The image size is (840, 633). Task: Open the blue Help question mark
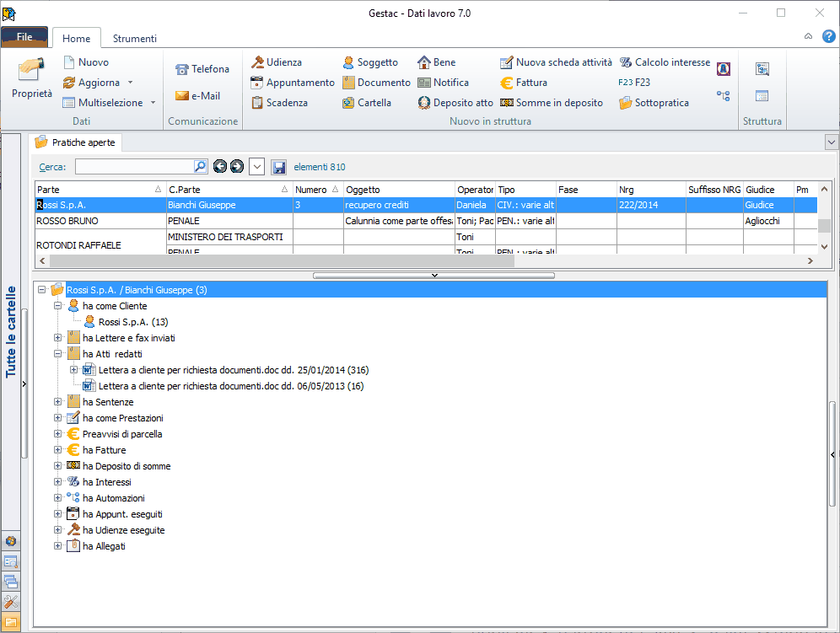pyautogui.click(x=829, y=36)
